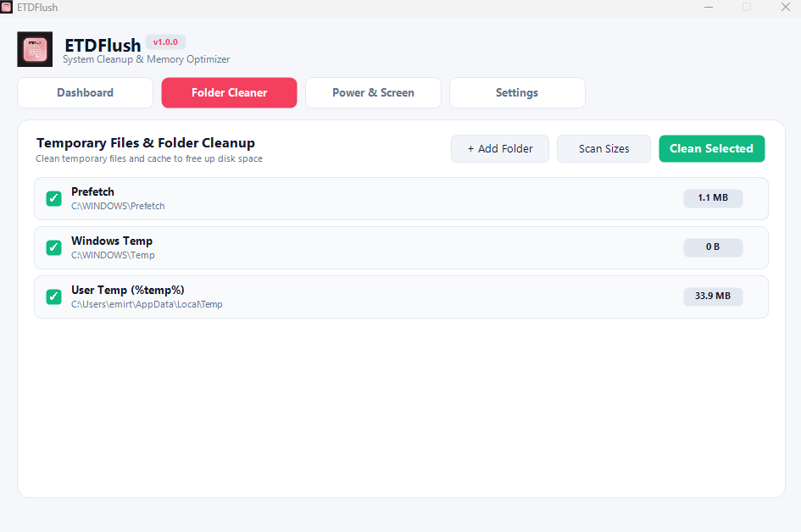Click the AppData\Local\Temp path text
The image size is (801, 532).
pos(147,304)
